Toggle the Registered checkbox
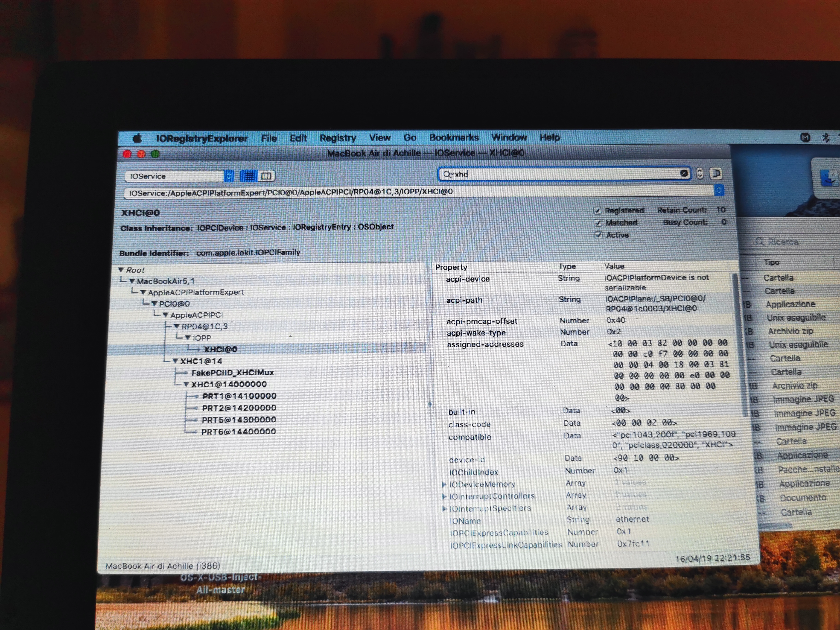840x630 pixels. tap(597, 210)
